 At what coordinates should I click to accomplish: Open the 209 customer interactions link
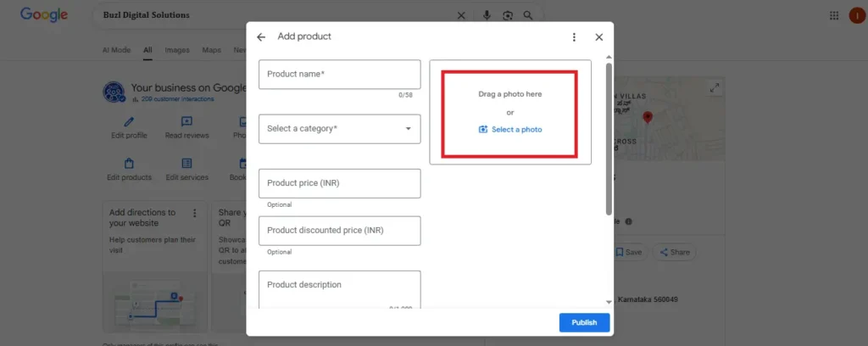177,99
